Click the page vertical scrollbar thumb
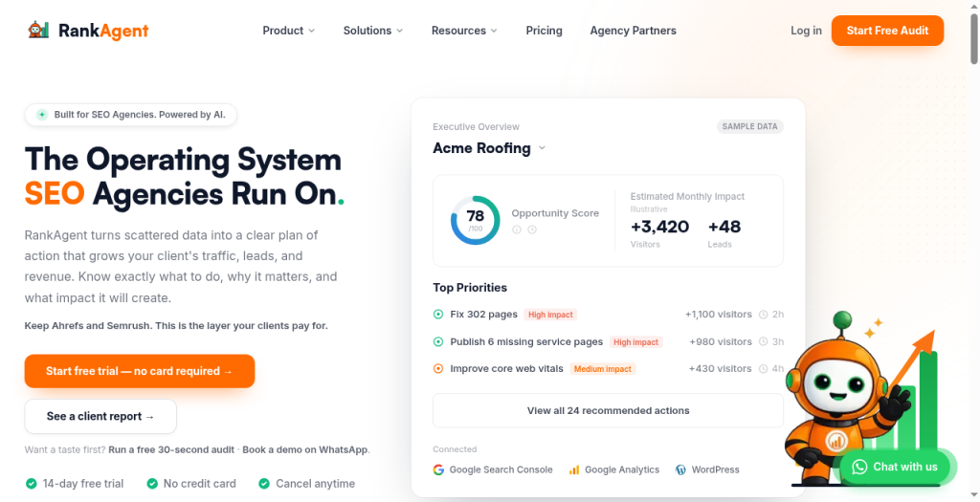The image size is (980, 502). (x=973, y=37)
